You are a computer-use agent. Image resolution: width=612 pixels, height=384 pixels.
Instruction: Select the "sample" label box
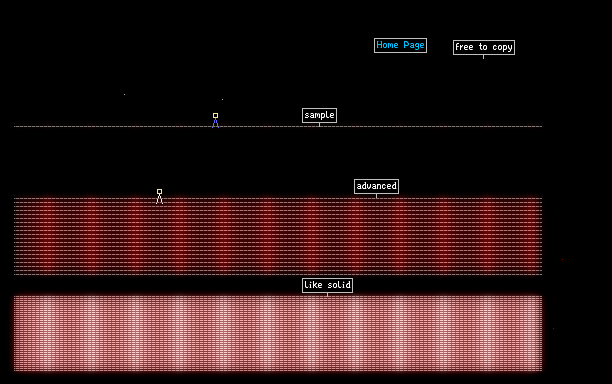tap(319, 115)
